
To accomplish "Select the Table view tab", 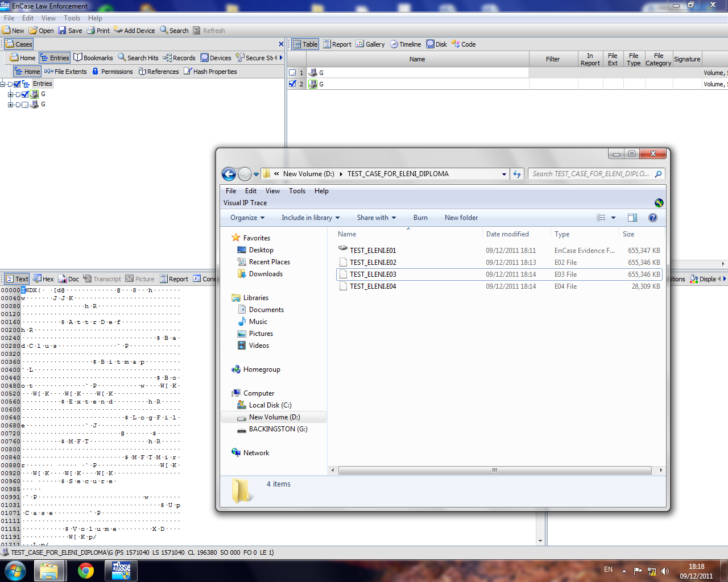I will coord(305,44).
